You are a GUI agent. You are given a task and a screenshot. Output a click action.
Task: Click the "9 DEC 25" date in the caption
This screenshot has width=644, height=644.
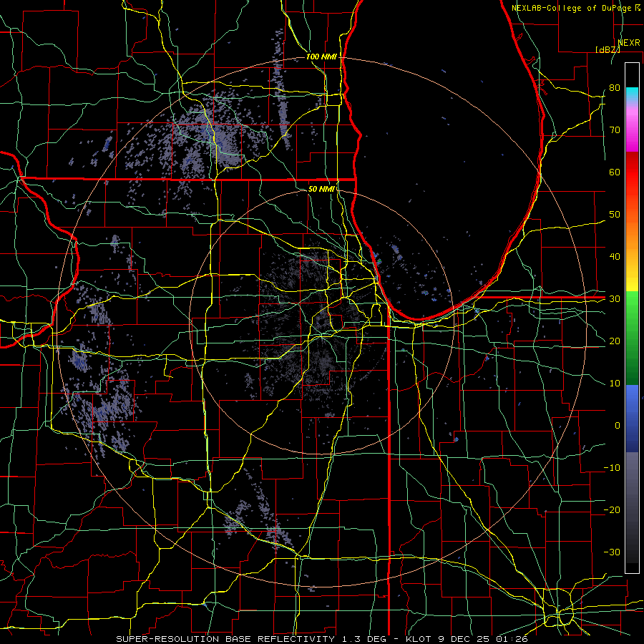(463, 639)
